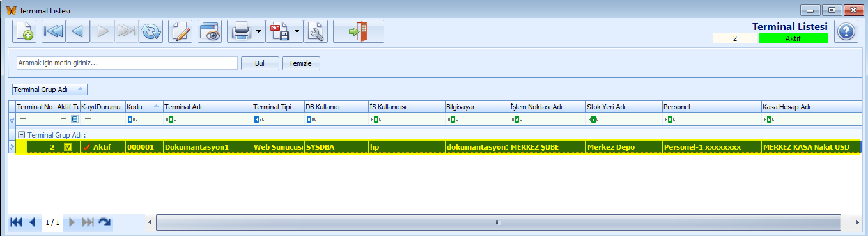Click pager curved arrow icon
The height and width of the screenshot is (236, 868).
click(105, 223)
